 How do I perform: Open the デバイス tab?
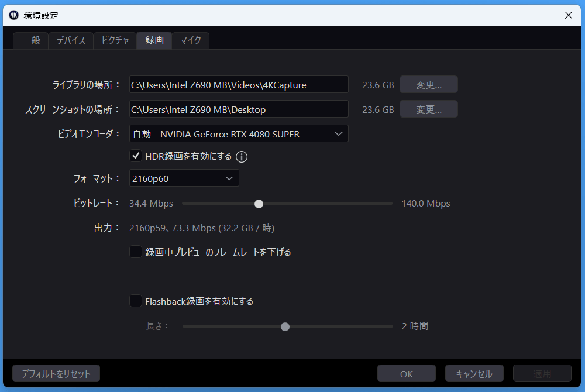click(71, 40)
